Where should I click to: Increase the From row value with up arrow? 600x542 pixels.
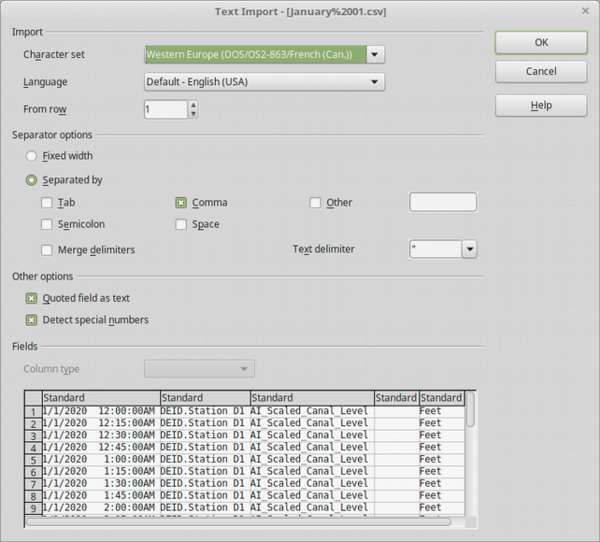pyautogui.click(x=193, y=105)
